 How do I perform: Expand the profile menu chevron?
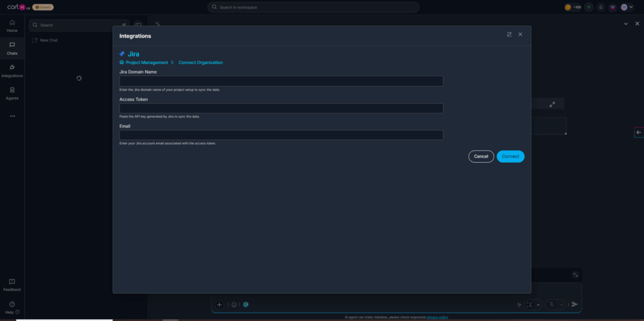click(x=631, y=7)
